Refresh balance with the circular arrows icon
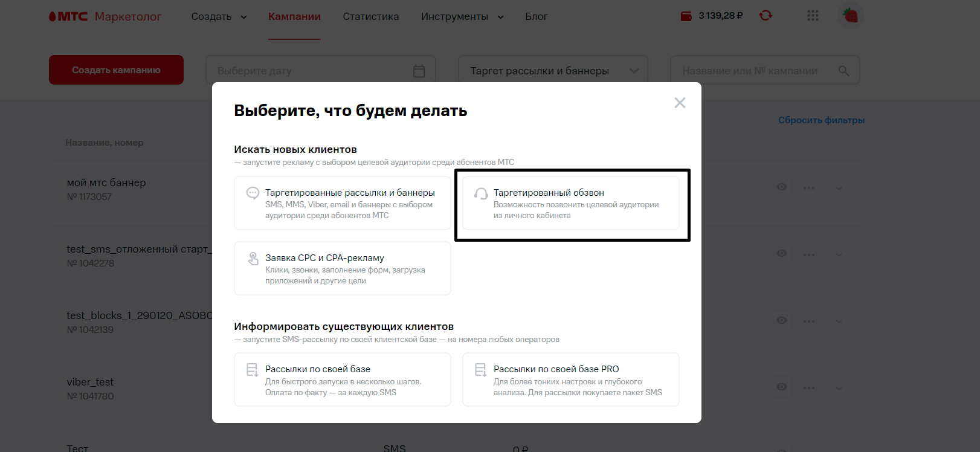980x452 pixels. click(766, 16)
